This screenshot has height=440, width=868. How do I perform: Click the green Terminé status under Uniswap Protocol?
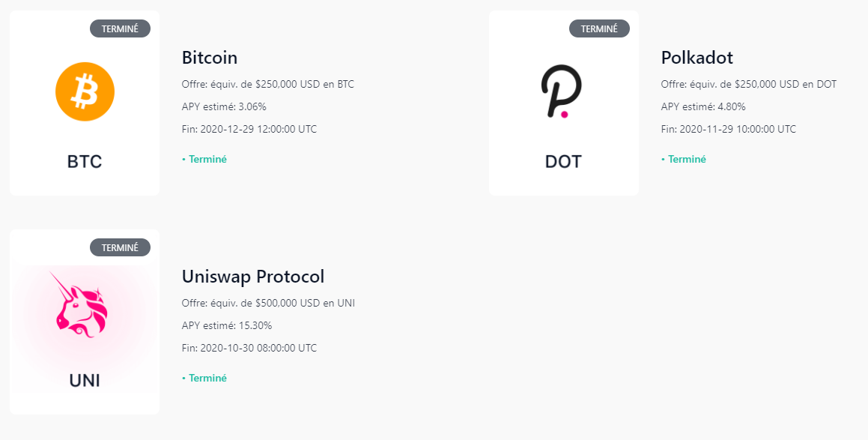pyautogui.click(x=204, y=378)
